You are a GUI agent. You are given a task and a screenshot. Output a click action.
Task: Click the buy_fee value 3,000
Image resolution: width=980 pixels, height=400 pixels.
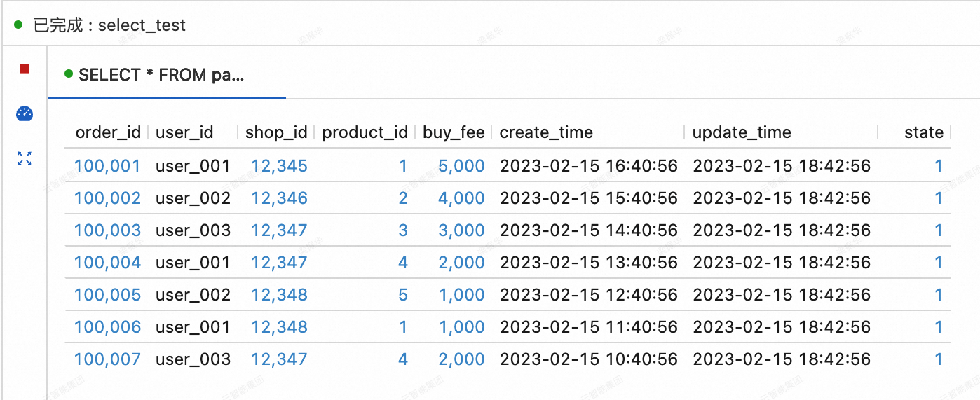pyautogui.click(x=461, y=230)
